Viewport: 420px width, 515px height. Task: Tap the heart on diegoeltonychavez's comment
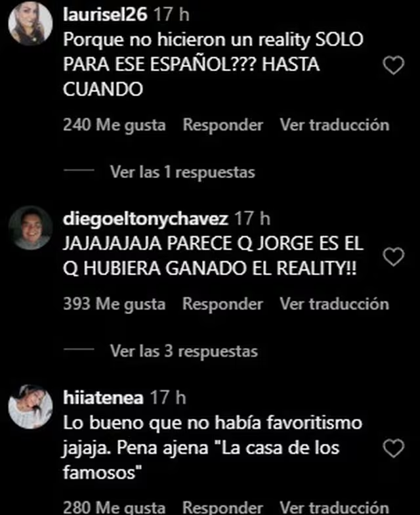coord(394,256)
